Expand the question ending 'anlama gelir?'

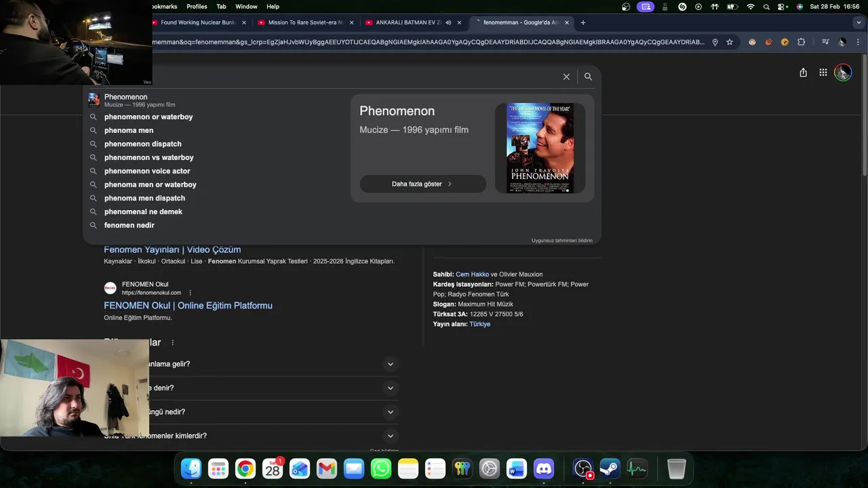pyautogui.click(x=390, y=364)
